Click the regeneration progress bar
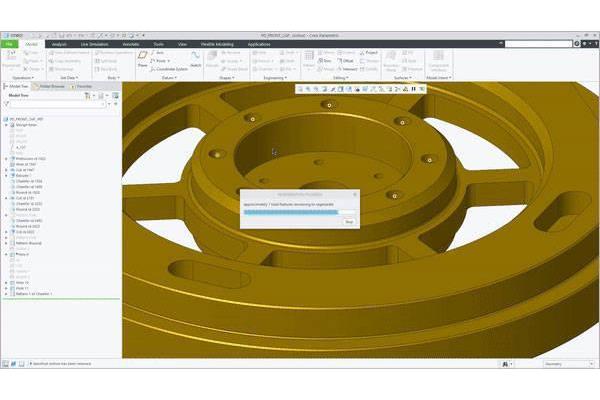This screenshot has width=600, height=400. 299,212
